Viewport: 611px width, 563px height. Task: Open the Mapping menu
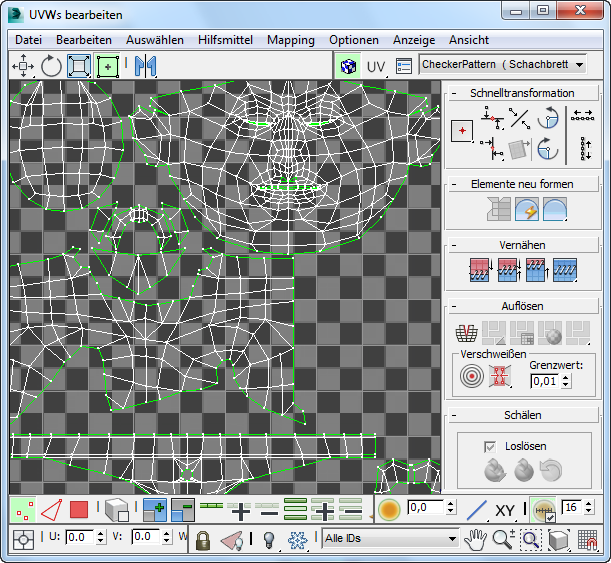(291, 40)
